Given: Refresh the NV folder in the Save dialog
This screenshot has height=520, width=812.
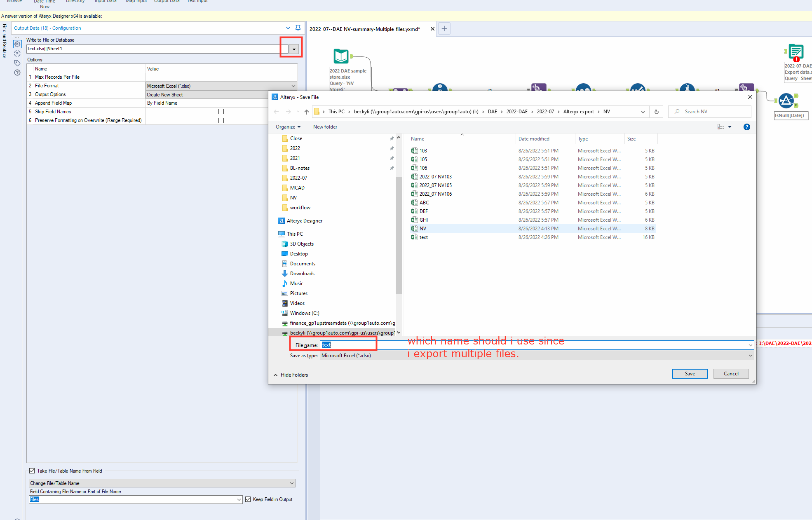Looking at the screenshot, I should pos(656,111).
